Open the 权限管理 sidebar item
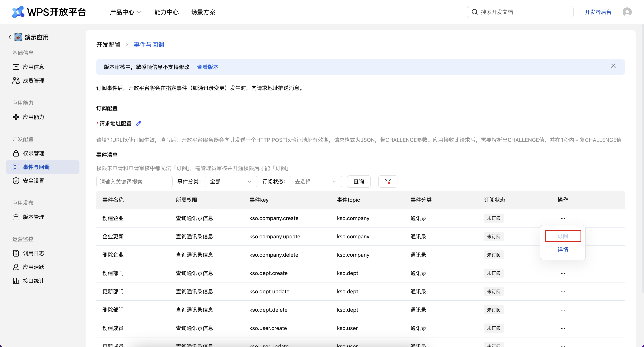Screen dimensions: 644x347 coord(33,153)
